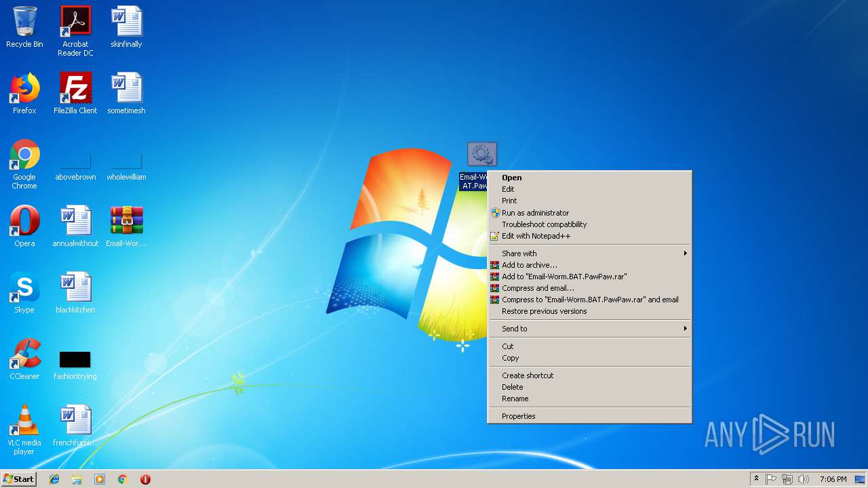Screen dimensions: 868x488
Task: Select Add to "Email-Worm.BAT.PawPaw.rar"
Action: pos(589,277)
